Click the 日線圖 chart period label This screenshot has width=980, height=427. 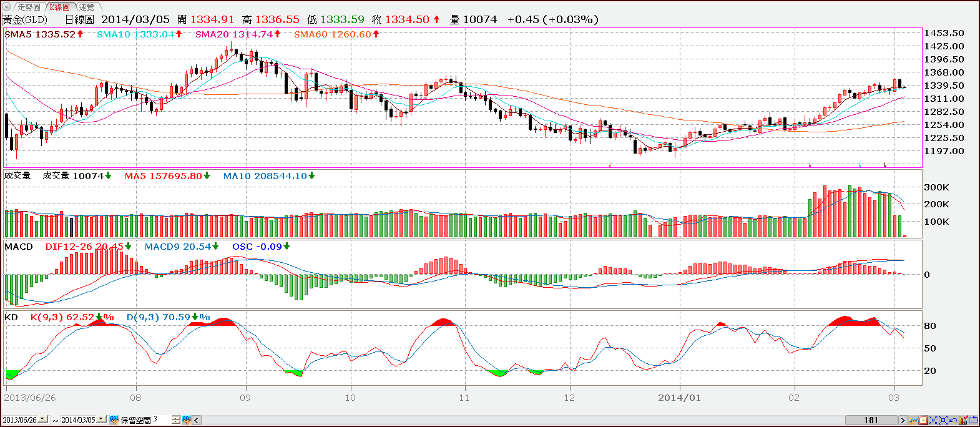click(79, 19)
